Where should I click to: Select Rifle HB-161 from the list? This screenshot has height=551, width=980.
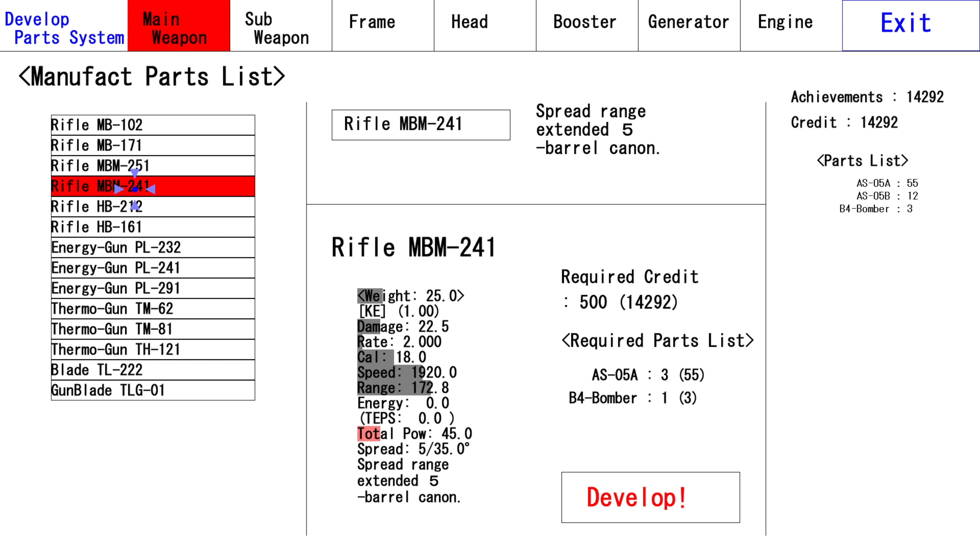point(152,227)
